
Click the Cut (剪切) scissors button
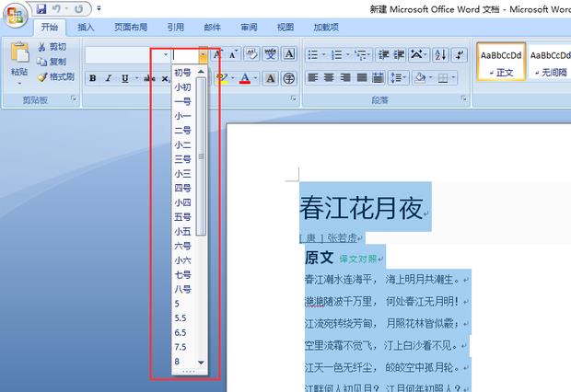click(x=52, y=46)
